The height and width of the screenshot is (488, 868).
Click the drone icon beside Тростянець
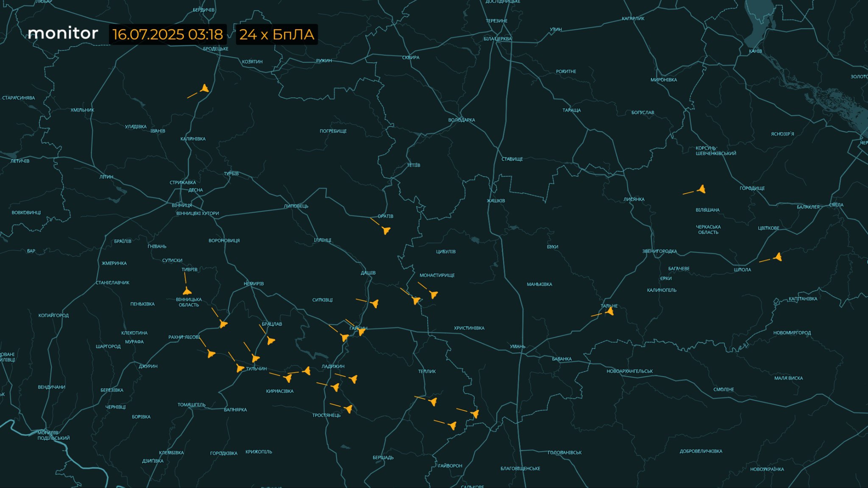(348, 409)
